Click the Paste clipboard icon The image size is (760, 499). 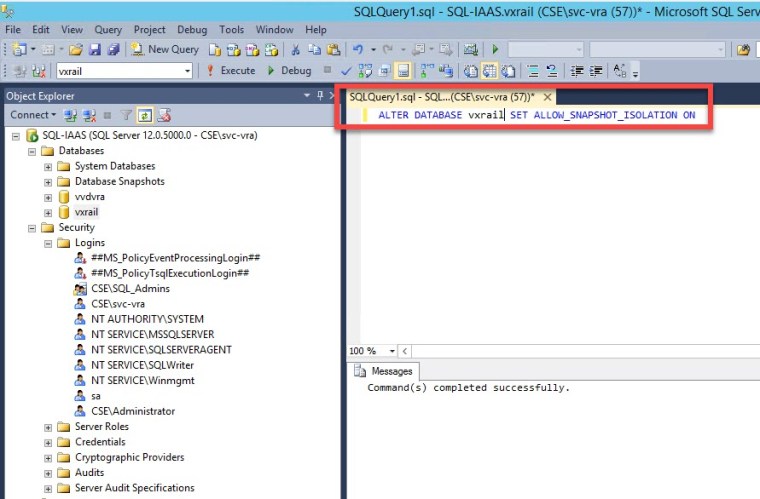click(x=333, y=49)
